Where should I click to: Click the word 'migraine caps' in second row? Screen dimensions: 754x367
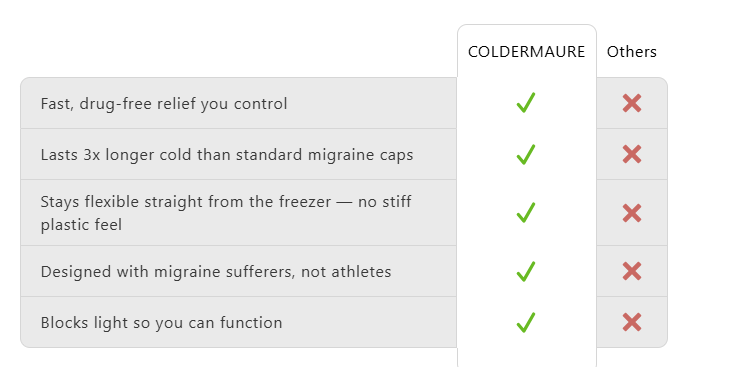[x=361, y=155]
